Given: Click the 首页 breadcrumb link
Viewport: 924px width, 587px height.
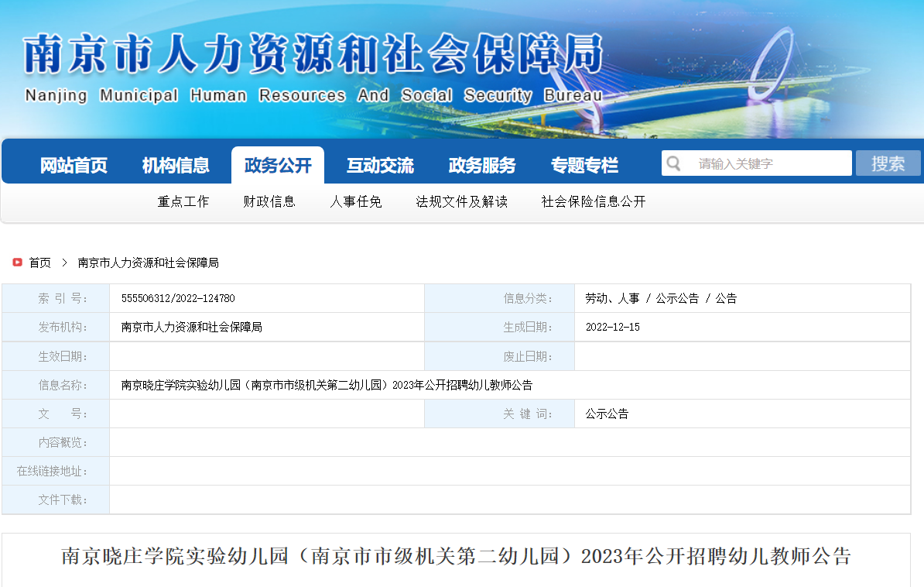Looking at the screenshot, I should [40, 263].
